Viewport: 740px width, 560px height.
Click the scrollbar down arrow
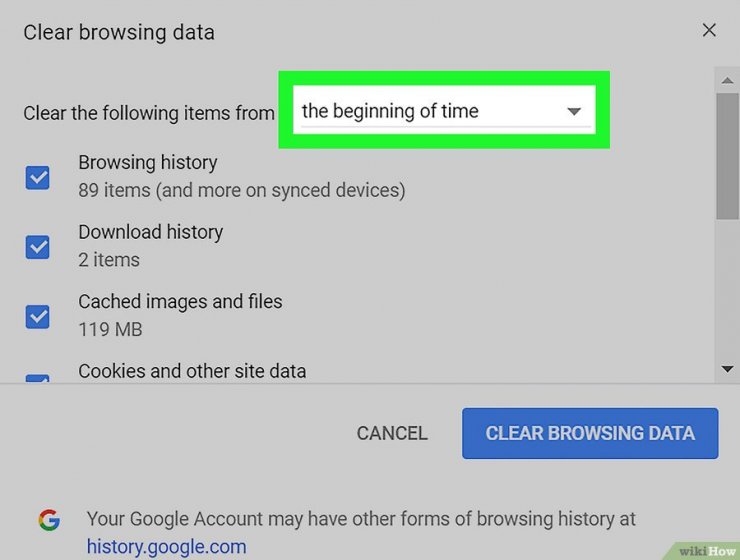coord(727,369)
